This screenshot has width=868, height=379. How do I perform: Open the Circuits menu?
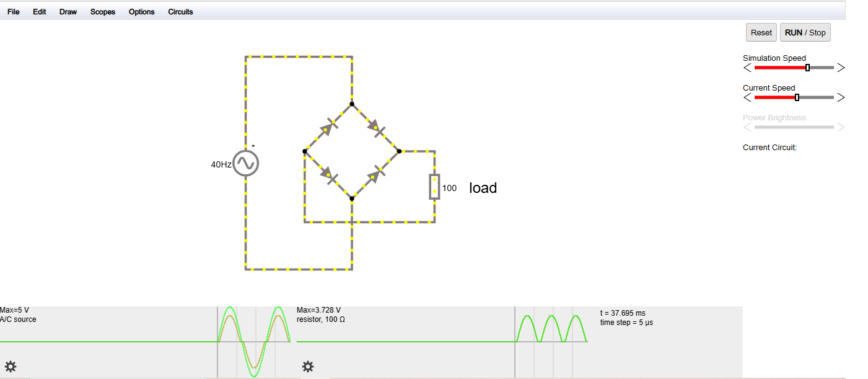(180, 12)
